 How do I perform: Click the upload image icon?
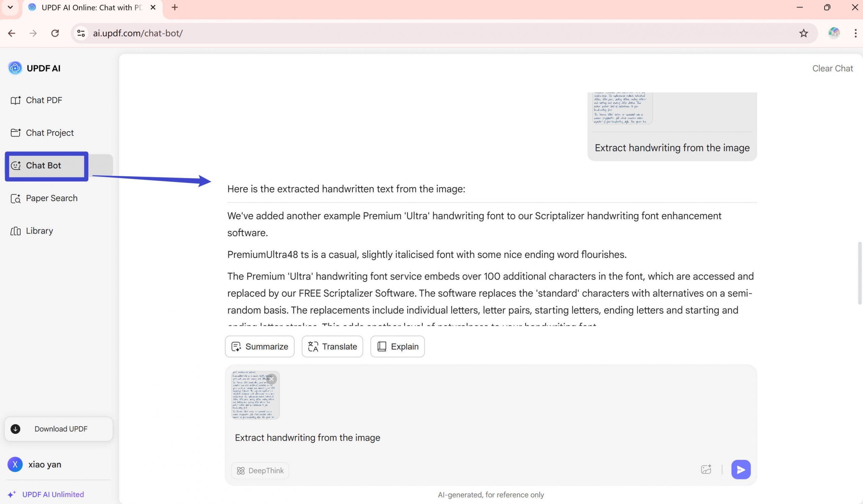[x=706, y=469]
